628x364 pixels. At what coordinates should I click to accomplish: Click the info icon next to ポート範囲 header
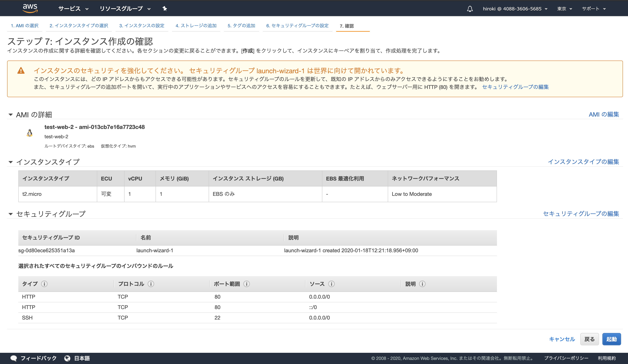pos(247,284)
